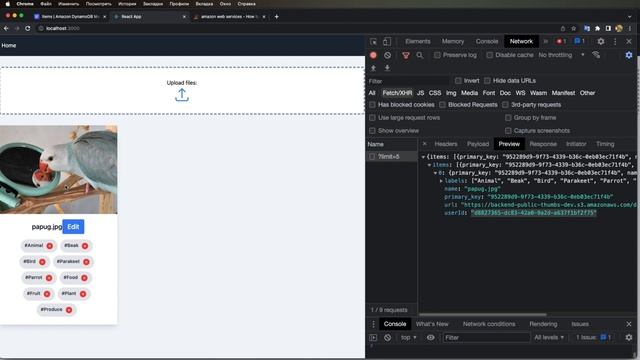Toggle the network filter funnel icon

[406, 55]
